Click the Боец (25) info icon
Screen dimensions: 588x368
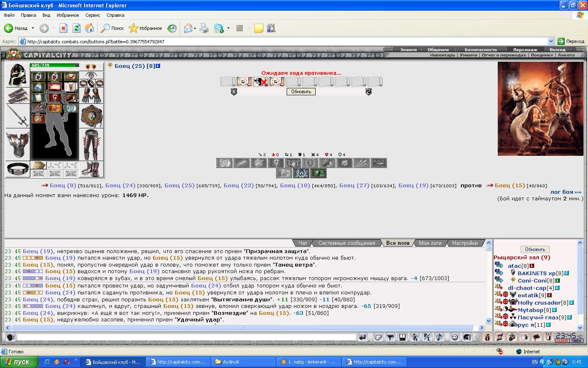coord(158,66)
